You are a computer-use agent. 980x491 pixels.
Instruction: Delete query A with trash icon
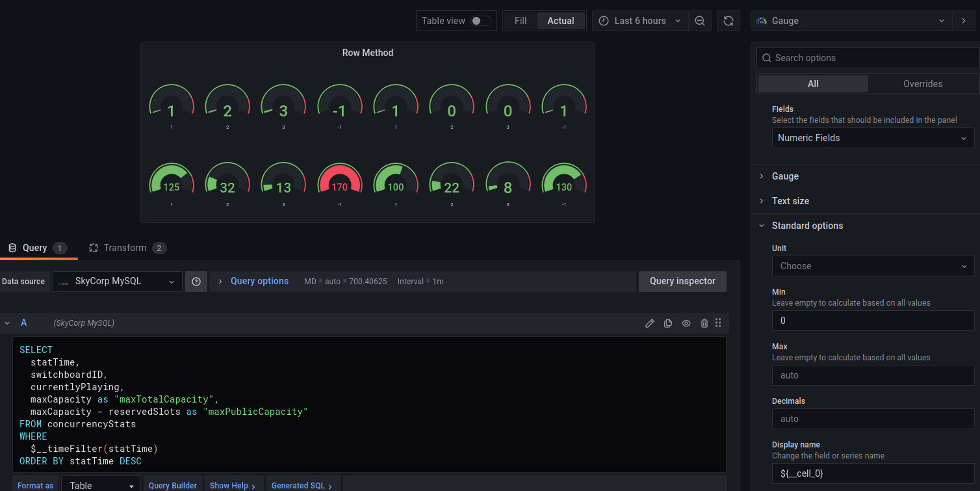[x=704, y=323]
